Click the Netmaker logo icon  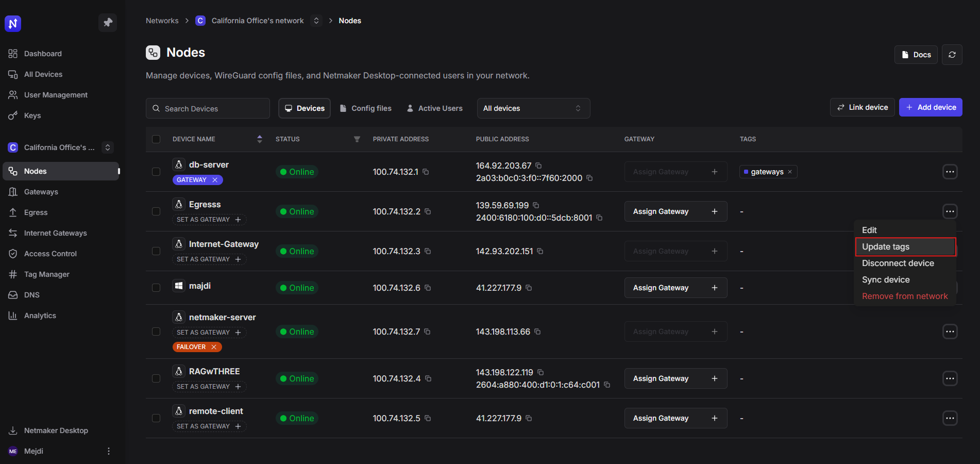click(13, 23)
